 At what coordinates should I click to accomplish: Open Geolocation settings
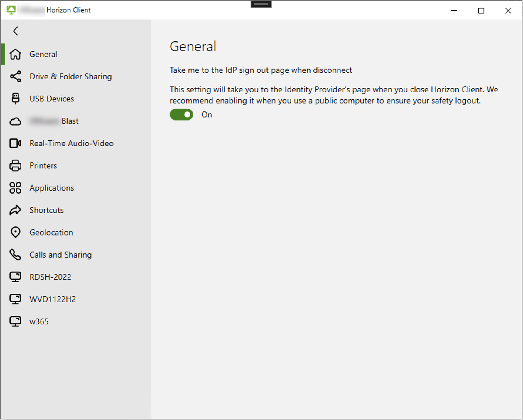click(76, 233)
